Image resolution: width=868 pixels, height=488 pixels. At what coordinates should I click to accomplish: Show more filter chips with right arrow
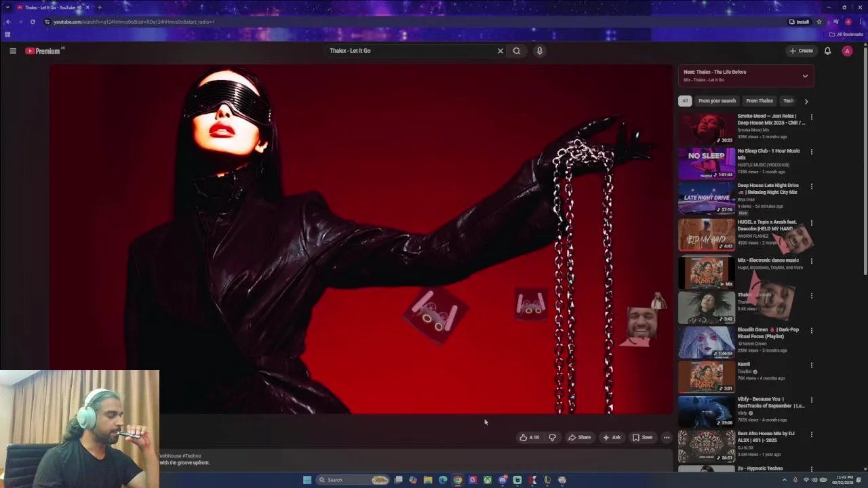tap(806, 101)
